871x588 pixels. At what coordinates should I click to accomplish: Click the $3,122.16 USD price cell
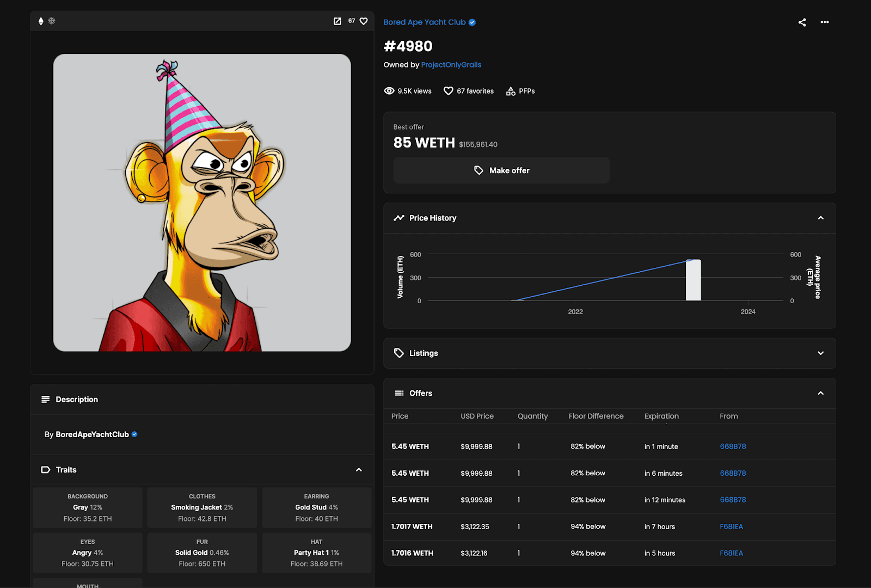474,553
